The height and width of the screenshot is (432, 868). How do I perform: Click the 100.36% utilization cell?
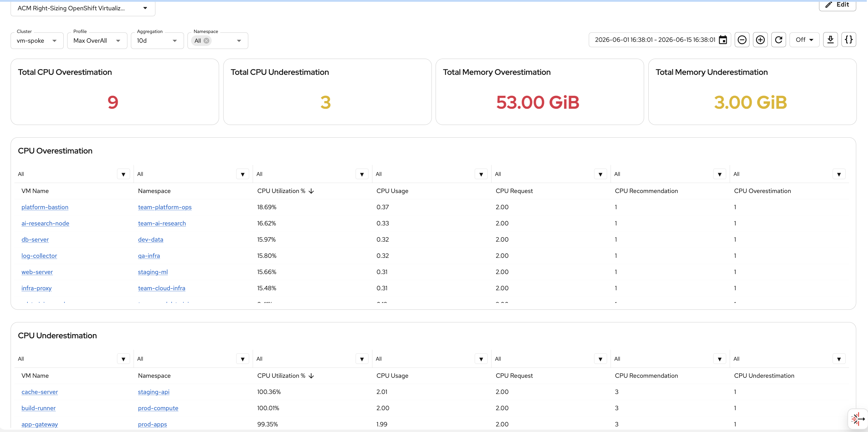point(269,392)
